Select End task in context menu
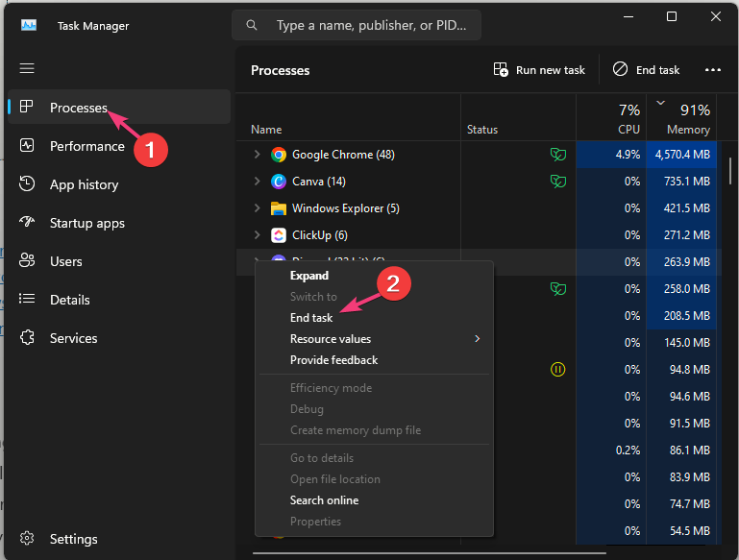The height and width of the screenshot is (560, 739). 311,318
